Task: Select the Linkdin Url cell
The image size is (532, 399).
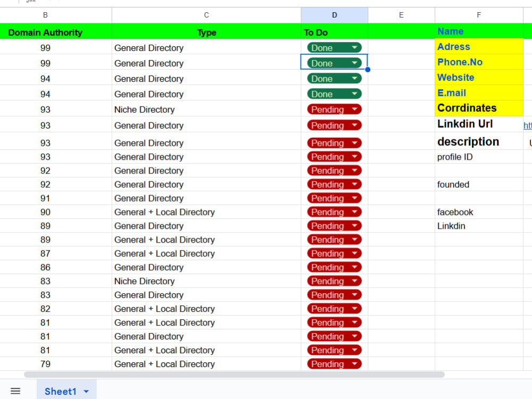Action: (x=479, y=124)
